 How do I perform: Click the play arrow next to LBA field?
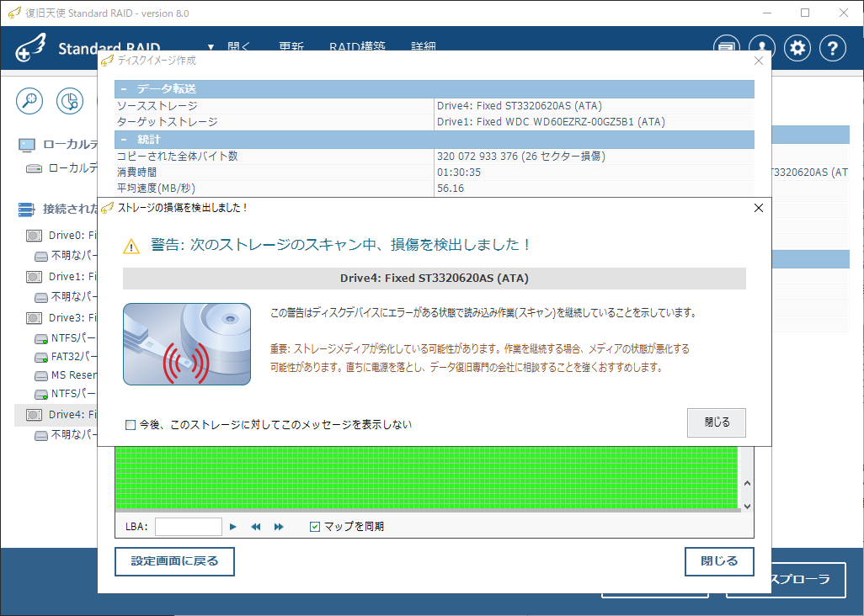(233, 527)
